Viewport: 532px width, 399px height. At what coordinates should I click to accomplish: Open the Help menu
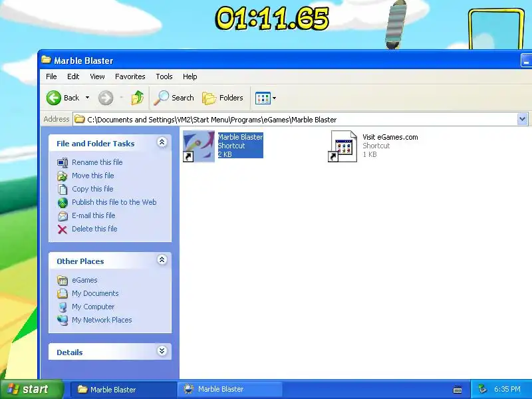190,76
